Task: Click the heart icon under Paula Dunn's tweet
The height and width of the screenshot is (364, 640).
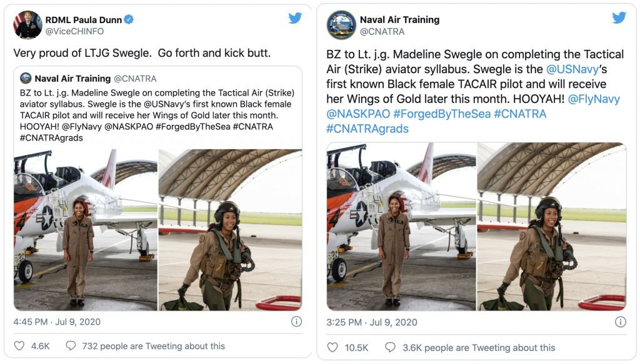Action: click(x=19, y=345)
